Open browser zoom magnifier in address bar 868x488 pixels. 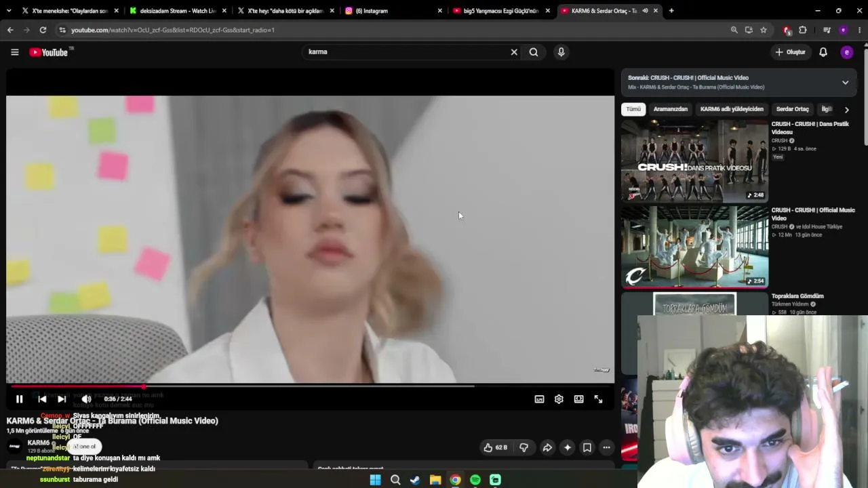[734, 30]
